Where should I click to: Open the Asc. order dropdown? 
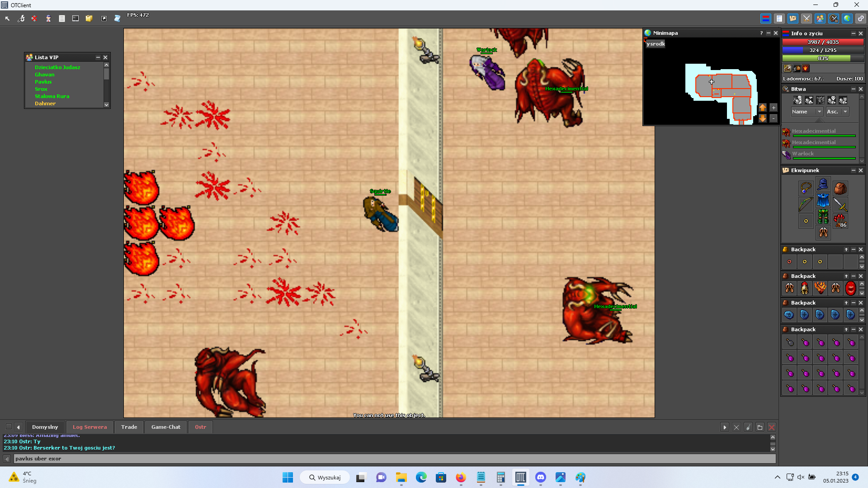tap(837, 112)
